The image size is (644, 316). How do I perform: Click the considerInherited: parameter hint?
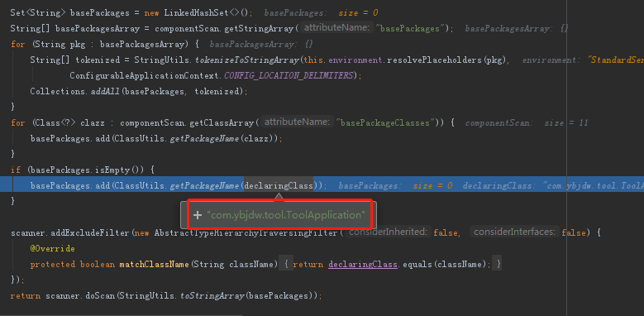[x=388, y=232]
